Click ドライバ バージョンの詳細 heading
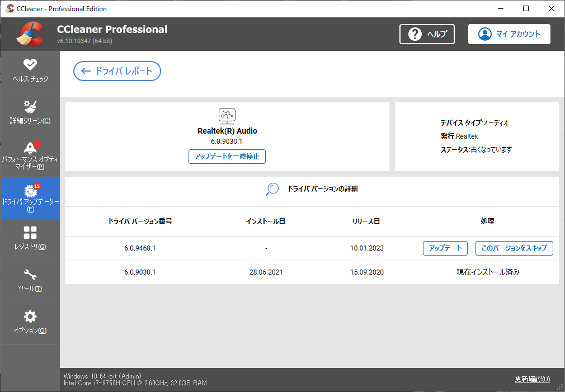 (x=322, y=189)
